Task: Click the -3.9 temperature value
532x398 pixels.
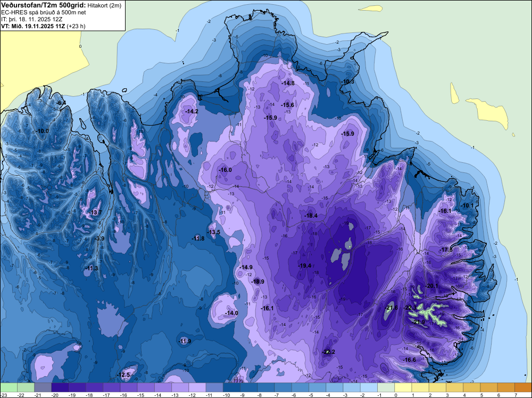Action: pyautogui.click(x=100, y=238)
